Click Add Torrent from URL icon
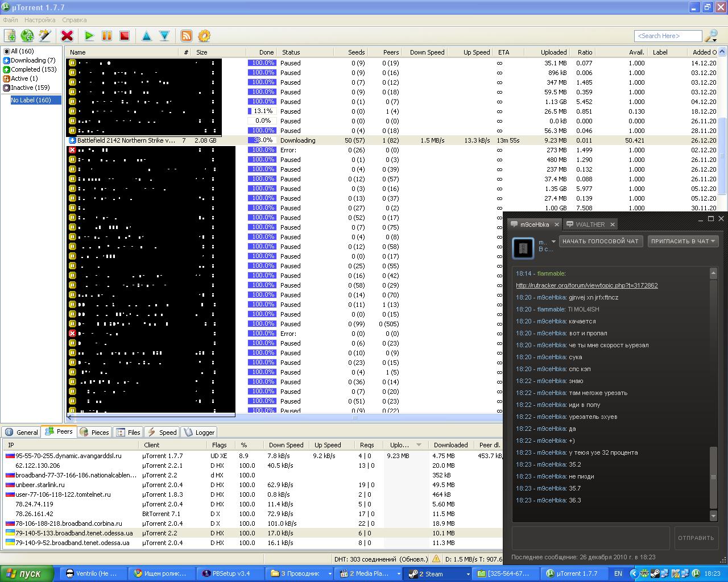Screen dimensions: 728x582 point(27,36)
